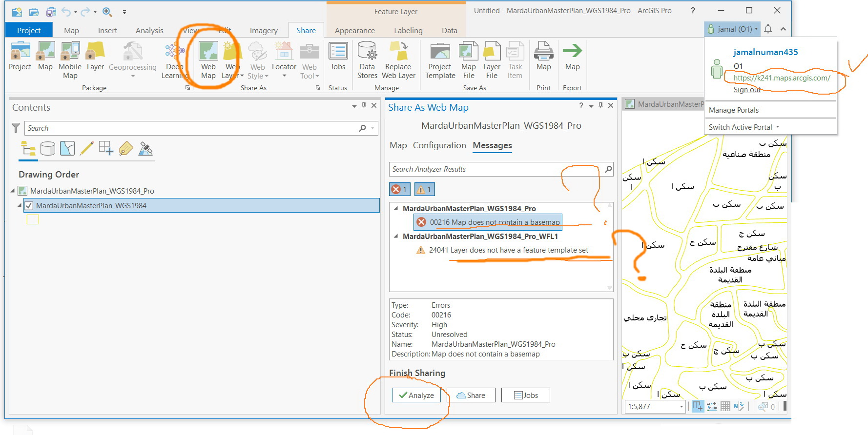Switch to the Analysis ribbon tab
Viewport: 868px width, 435px height.
(x=149, y=30)
